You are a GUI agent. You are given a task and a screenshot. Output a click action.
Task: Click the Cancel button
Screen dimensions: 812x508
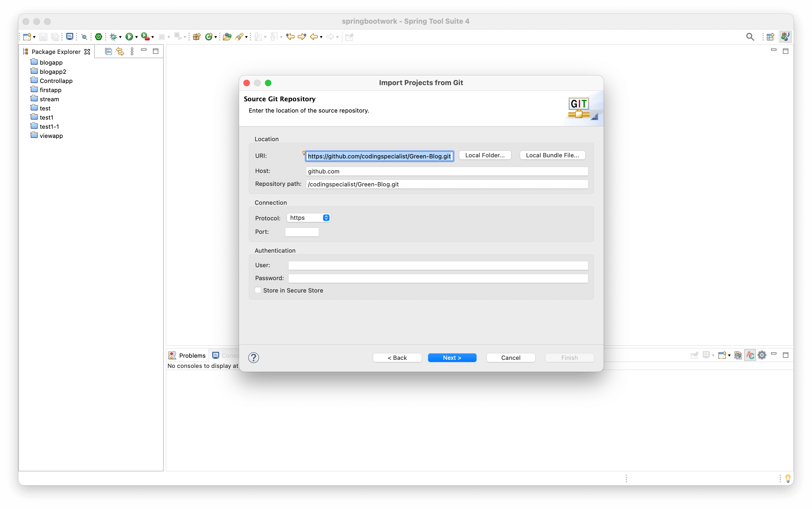[x=510, y=358]
